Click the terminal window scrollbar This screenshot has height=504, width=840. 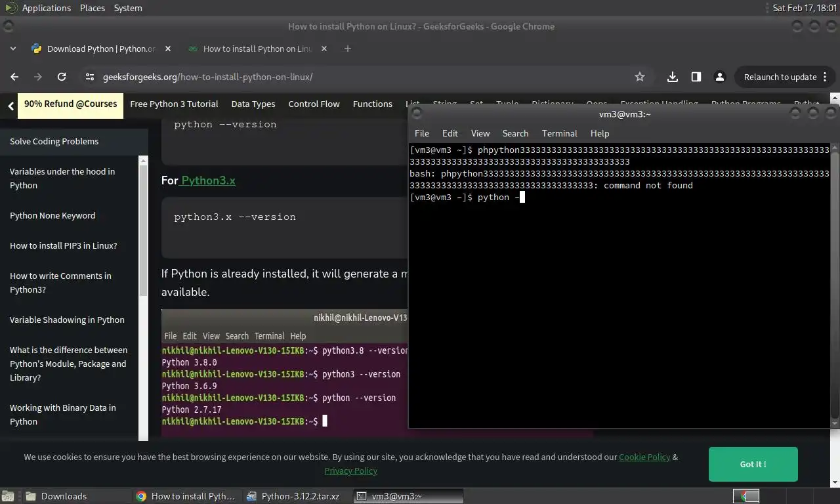(835, 285)
